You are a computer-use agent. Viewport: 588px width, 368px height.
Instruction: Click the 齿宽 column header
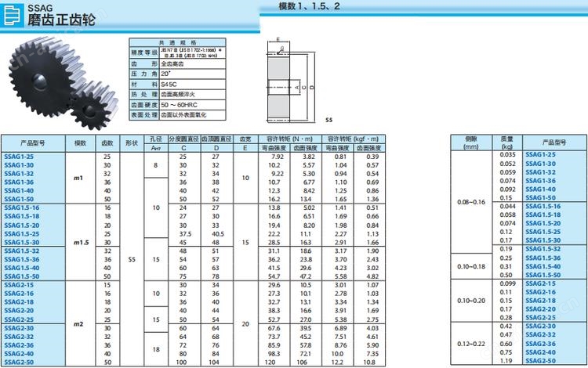point(245,138)
